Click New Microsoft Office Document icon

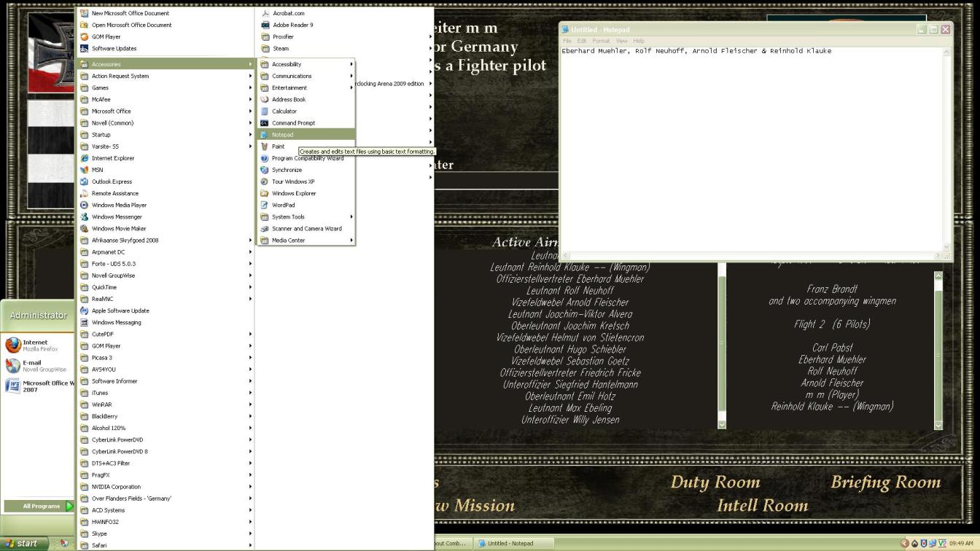coord(85,13)
